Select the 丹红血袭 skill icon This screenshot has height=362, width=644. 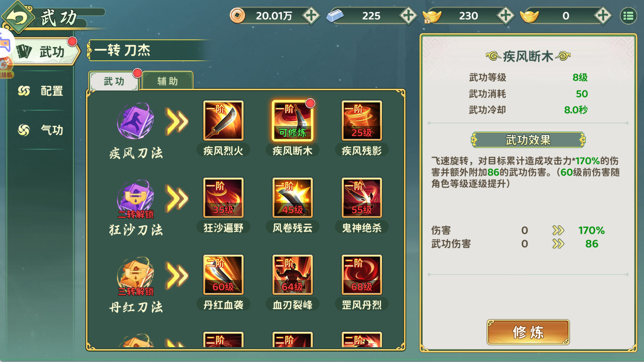pos(223,275)
